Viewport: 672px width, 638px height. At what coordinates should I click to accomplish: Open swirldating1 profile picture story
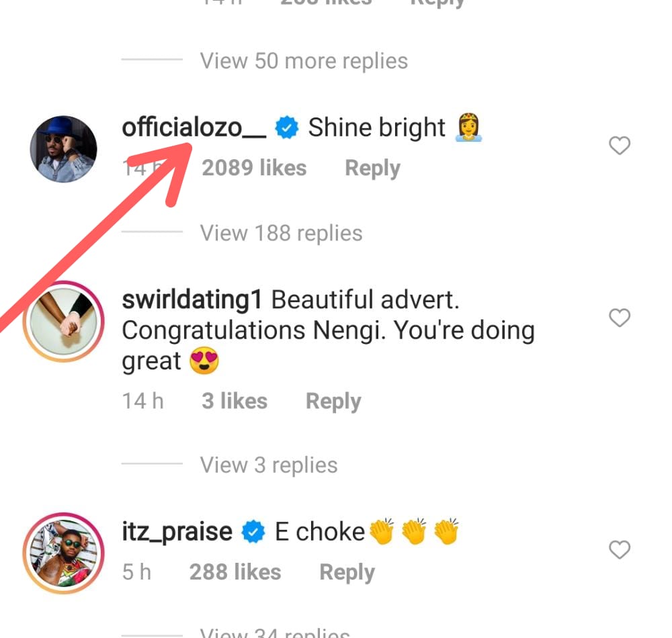coord(64,321)
